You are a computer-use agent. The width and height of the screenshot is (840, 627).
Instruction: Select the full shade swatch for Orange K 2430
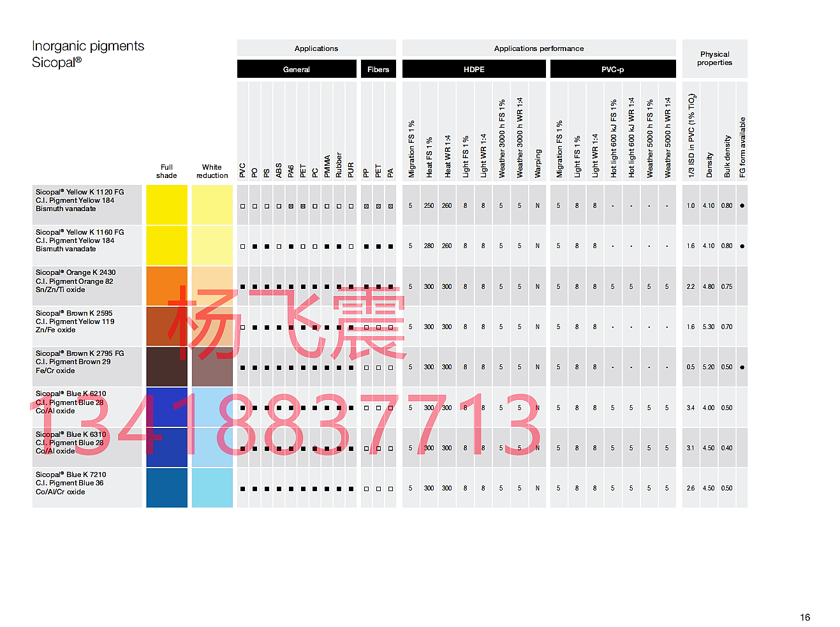tap(166, 286)
